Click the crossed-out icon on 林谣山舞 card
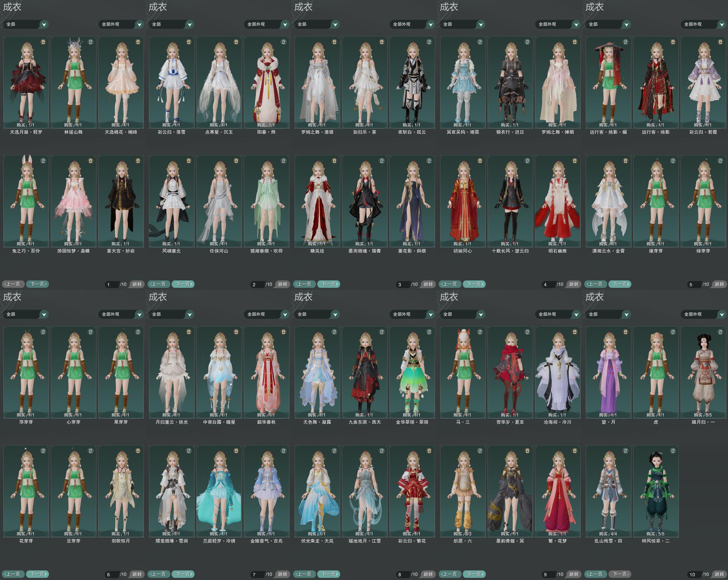 pyautogui.click(x=90, y=42)
